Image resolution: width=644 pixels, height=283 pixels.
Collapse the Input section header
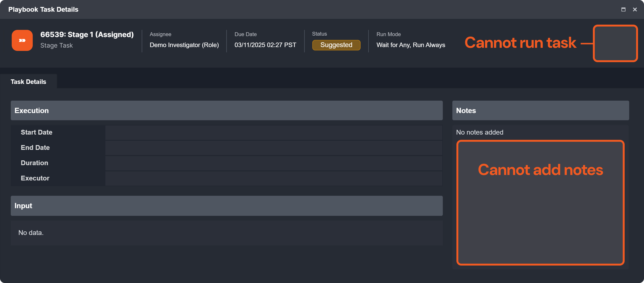click(226, 206)
